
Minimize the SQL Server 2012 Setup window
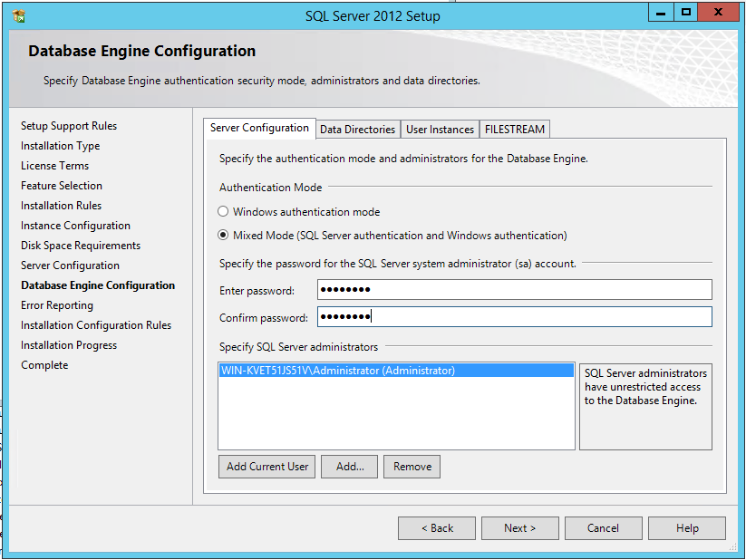coord(661,13)
